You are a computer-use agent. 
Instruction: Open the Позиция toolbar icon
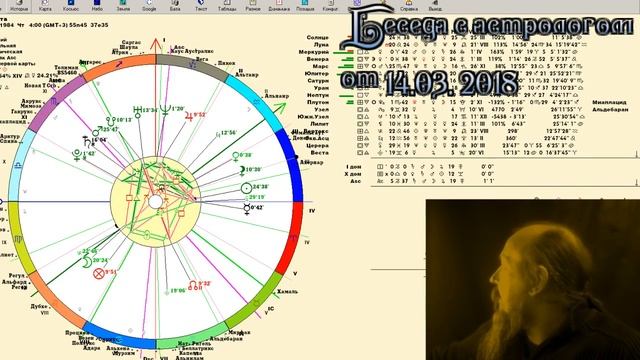tap(305, 5)
